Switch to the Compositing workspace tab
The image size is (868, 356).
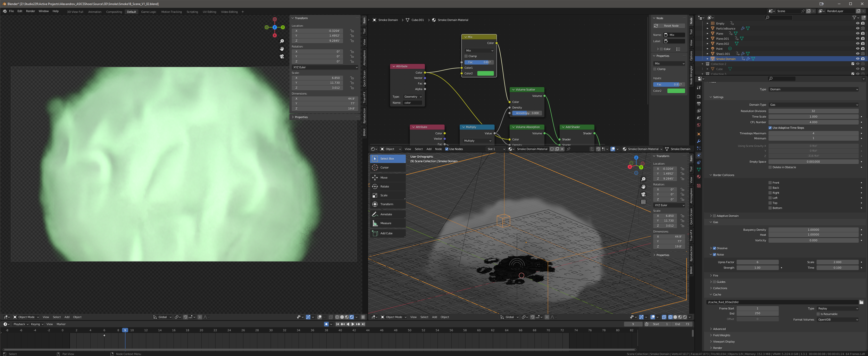(x=114, y=12)
